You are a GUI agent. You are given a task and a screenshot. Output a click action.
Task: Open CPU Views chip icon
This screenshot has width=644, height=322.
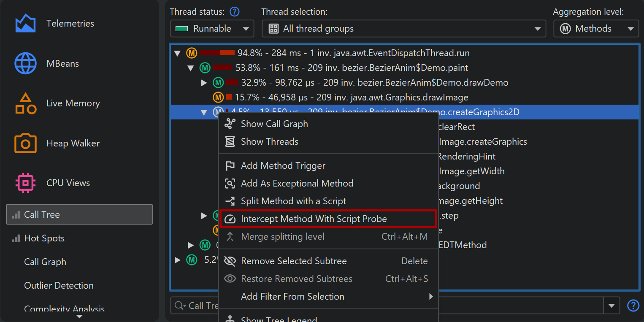coord(25,183)
